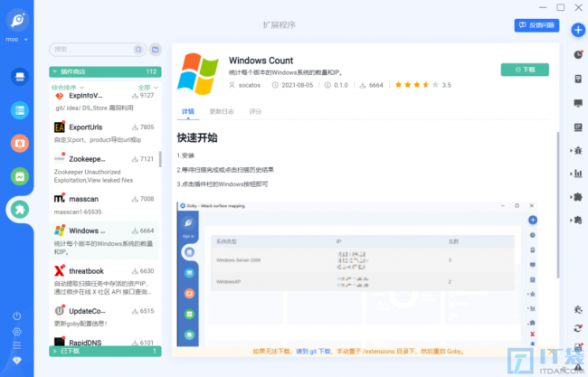Click the bug icon on right toolbar
The width and height of the screenshot is (588, 377).
(x=578, y=151)
